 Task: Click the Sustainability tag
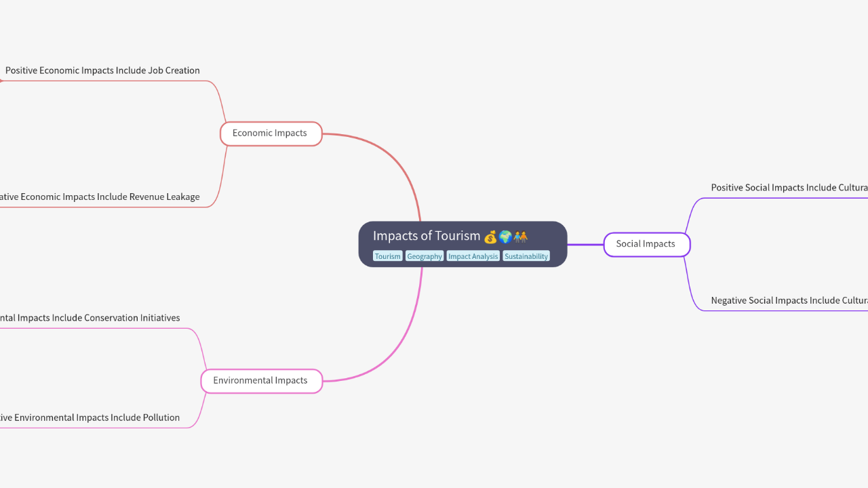click(x=526, y=256)
